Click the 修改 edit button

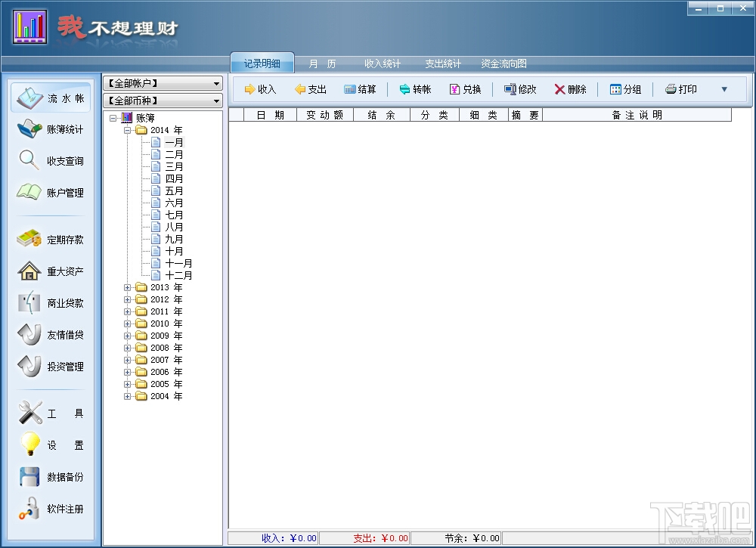tap(520, 89)
